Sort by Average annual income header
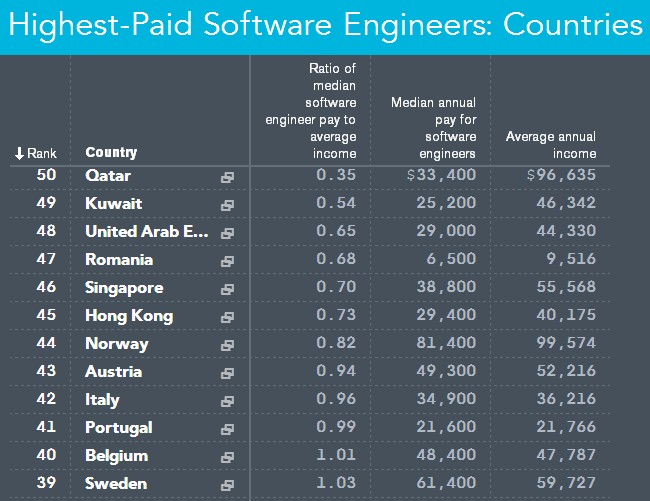This screenshot has width=650, height=501. tap(550, 145)
